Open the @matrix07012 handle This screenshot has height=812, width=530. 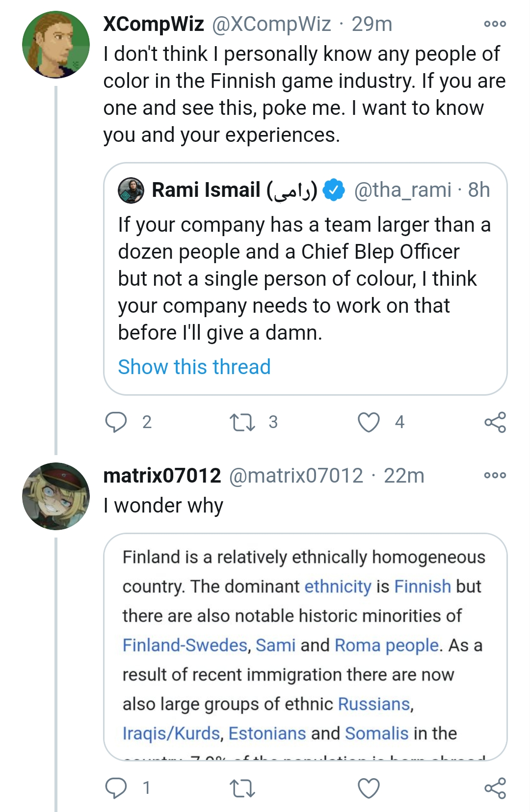pos(296,476)
